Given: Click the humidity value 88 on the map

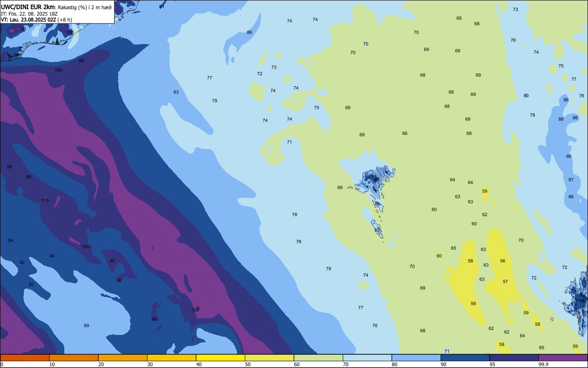Looking at the screenshot, I should pyautogui.click(x=561, y=119).
